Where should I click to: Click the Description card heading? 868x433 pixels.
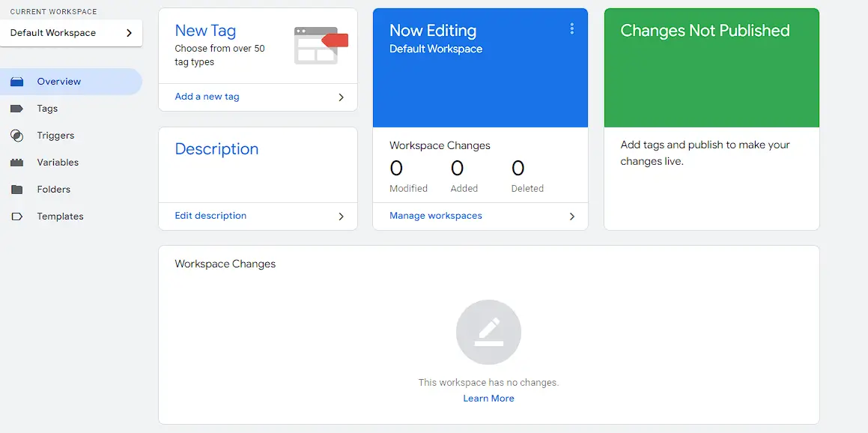[216, 150]
